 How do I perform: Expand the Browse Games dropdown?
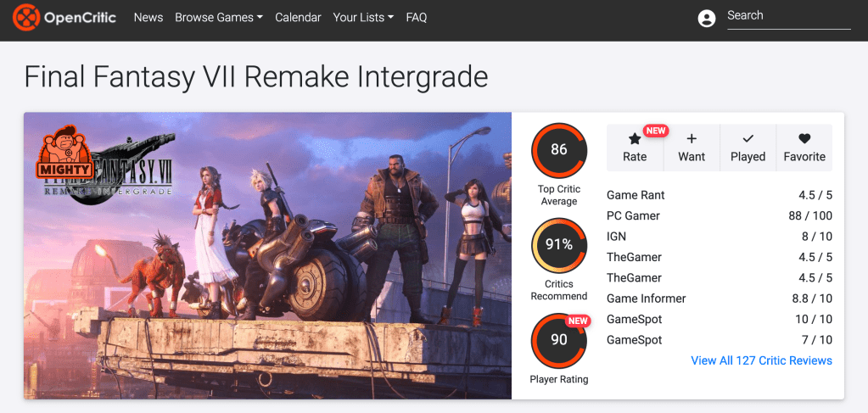[x=219, y=17]
